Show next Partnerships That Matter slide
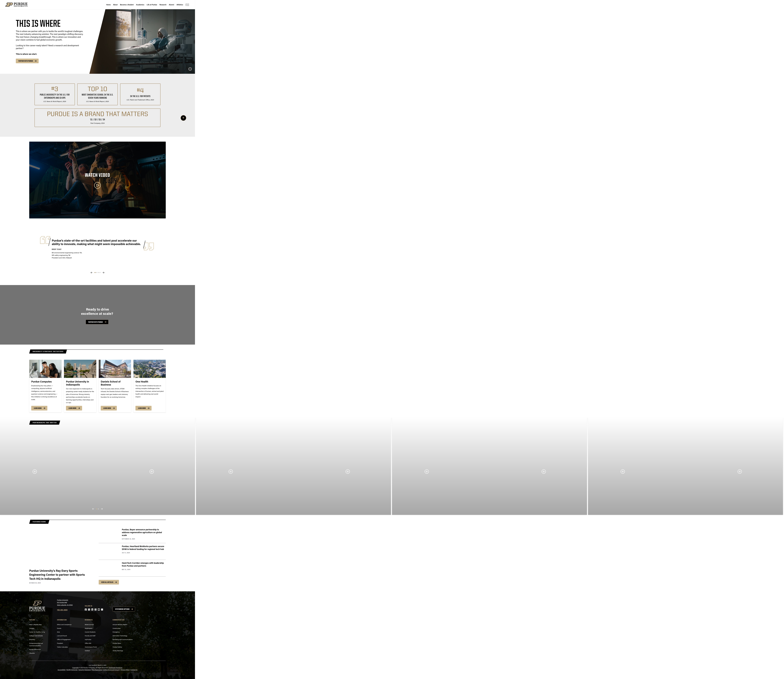This screenshot has height=679, width=784. (102, 509)
